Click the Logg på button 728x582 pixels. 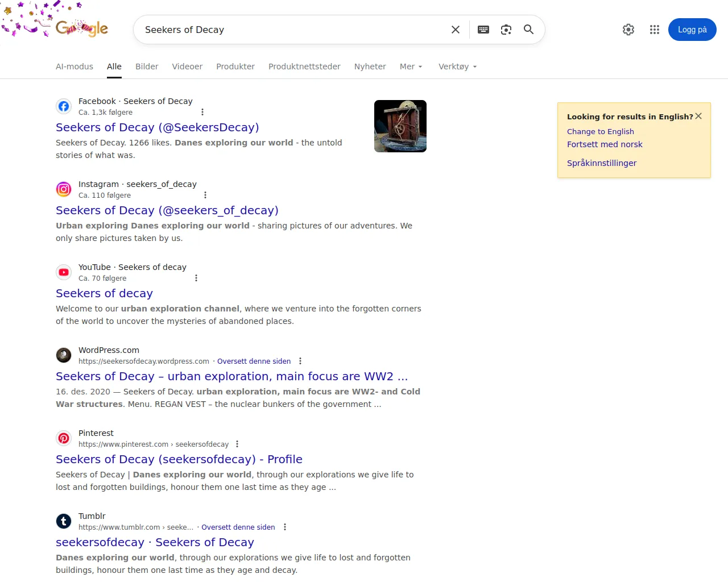tap(692, 30)
